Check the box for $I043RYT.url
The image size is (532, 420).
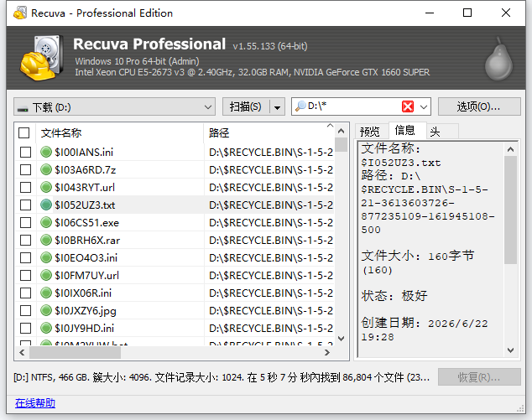(x=25, y=188)
